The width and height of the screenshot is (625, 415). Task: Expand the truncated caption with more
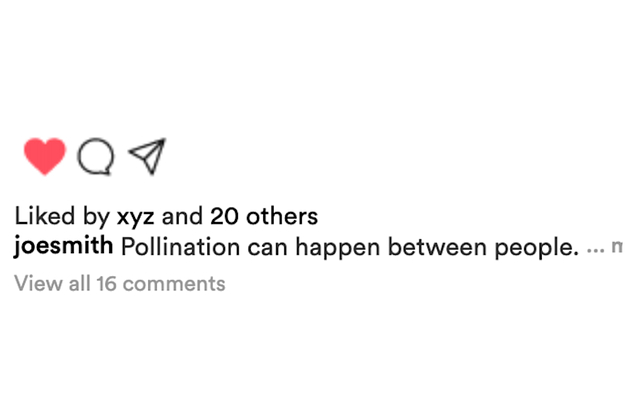617,247
